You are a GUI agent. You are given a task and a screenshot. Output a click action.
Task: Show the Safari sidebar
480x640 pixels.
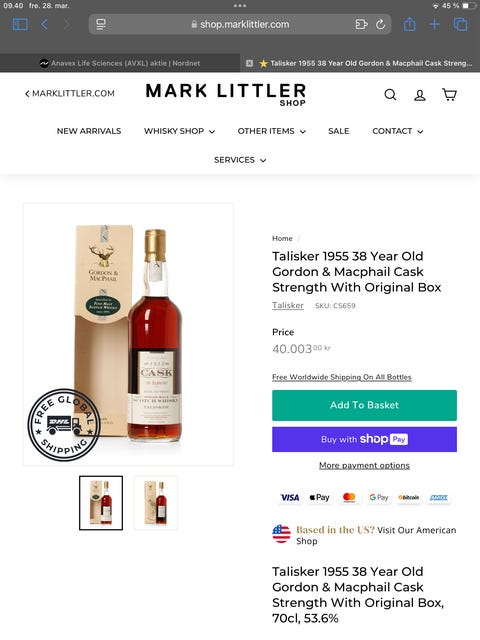[x=20, y=24]
